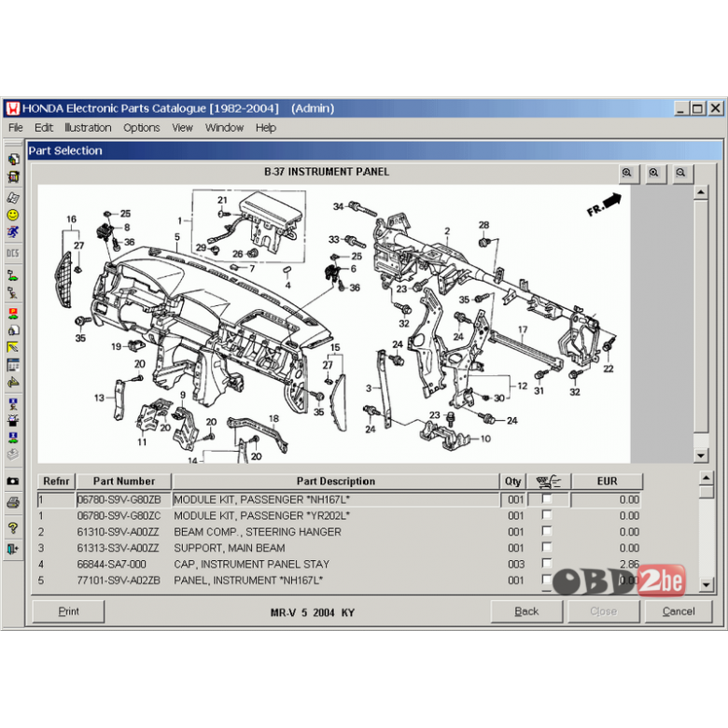Tick the checkbox for part 06780-S9V-G80ZC
This screenshot has height=728, width=728.
pyautogui.click(x=547, y=515)
